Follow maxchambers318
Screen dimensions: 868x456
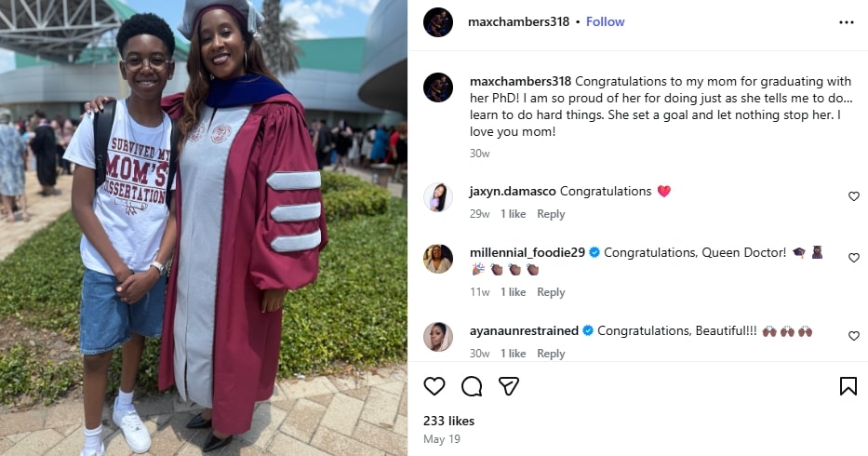click(606, 21)
